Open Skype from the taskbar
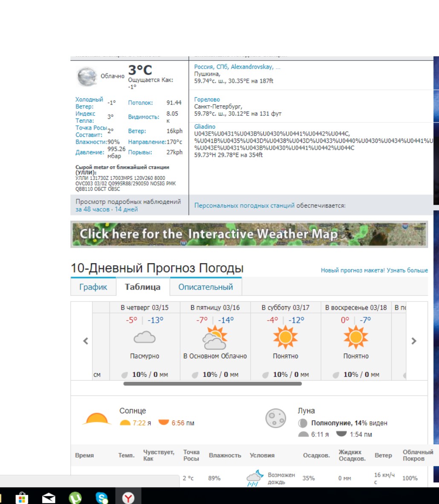The image size is (439, 504). 102,498
